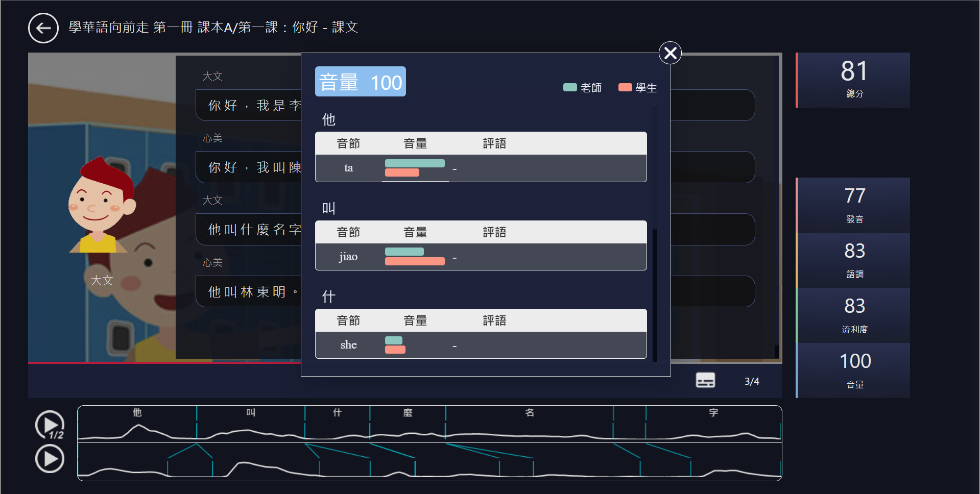Toggle the 老師 legend visibility
This screenshot has height=494, width=980.
[582, 87]
